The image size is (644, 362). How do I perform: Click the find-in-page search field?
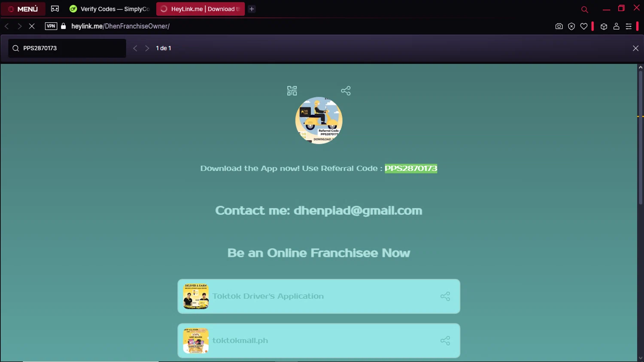(67, 48)
